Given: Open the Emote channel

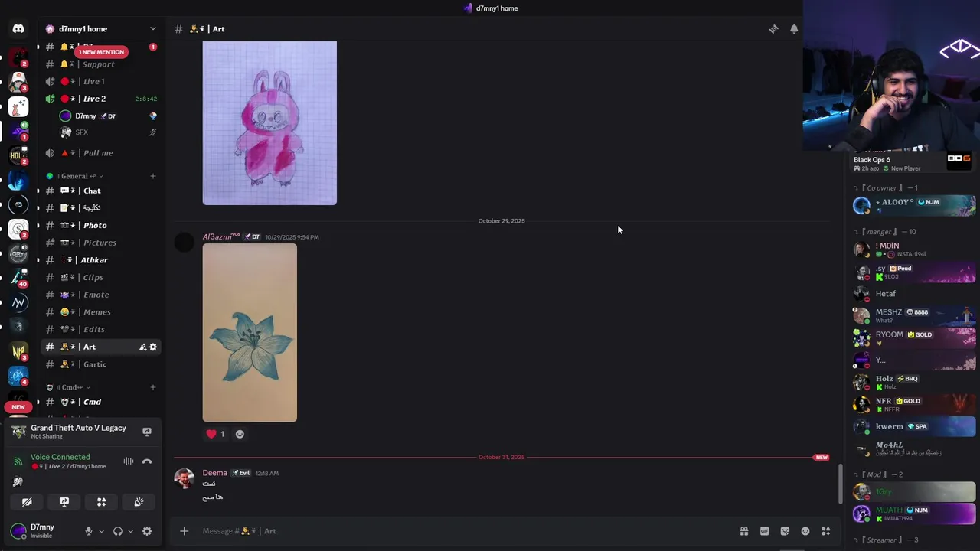Looking at the screenshot, I should [x=101, y=295].
